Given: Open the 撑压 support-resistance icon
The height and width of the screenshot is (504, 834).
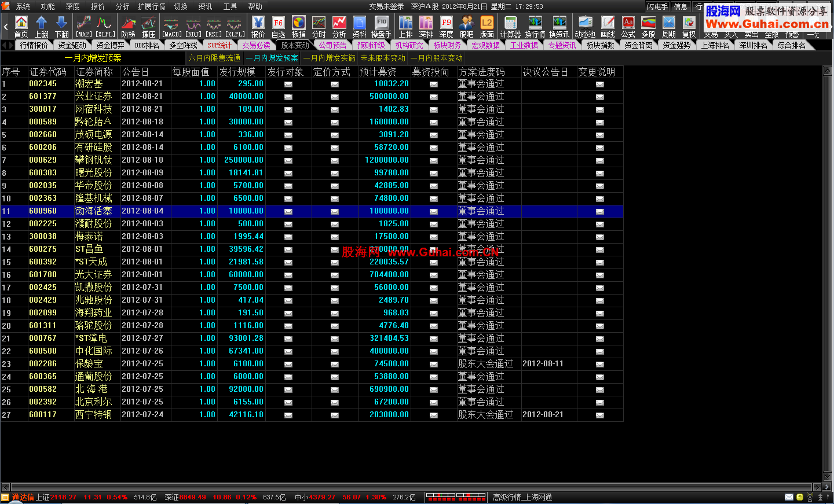Looking at the screenshot, I should pyautogui.click(x=149, y=27).
